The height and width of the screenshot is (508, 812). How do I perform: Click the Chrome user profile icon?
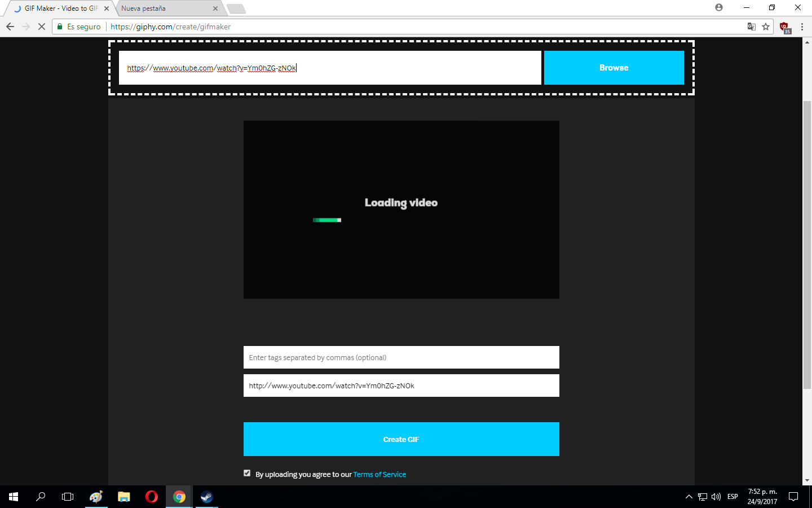(x=719, y=7)
